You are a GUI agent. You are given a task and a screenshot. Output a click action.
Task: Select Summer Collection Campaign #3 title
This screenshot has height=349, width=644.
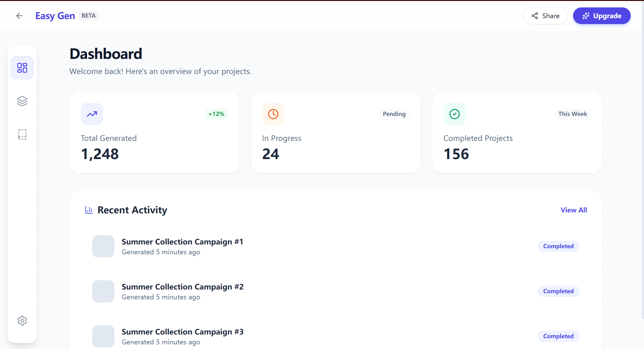tap(183, 332)
